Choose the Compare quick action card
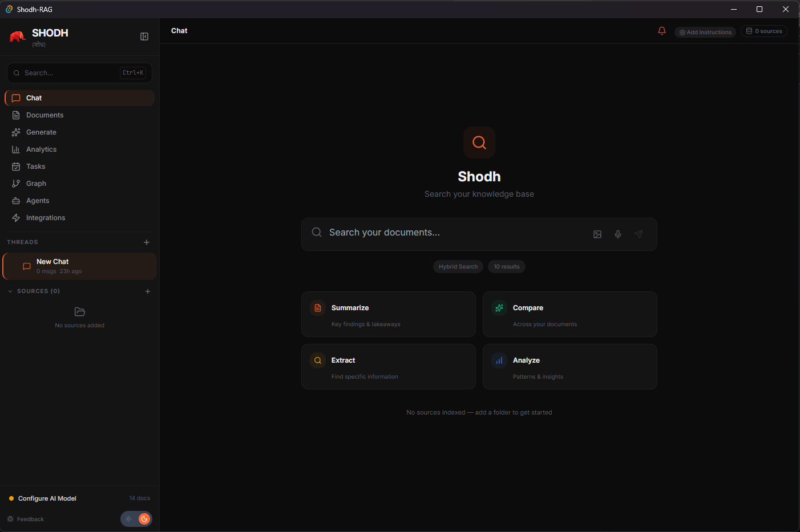 pyautogui.click(x=570, y=314)
